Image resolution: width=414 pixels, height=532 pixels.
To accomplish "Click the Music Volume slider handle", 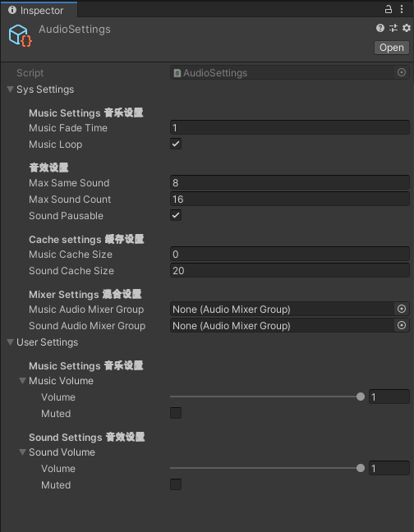I will 361,397.
